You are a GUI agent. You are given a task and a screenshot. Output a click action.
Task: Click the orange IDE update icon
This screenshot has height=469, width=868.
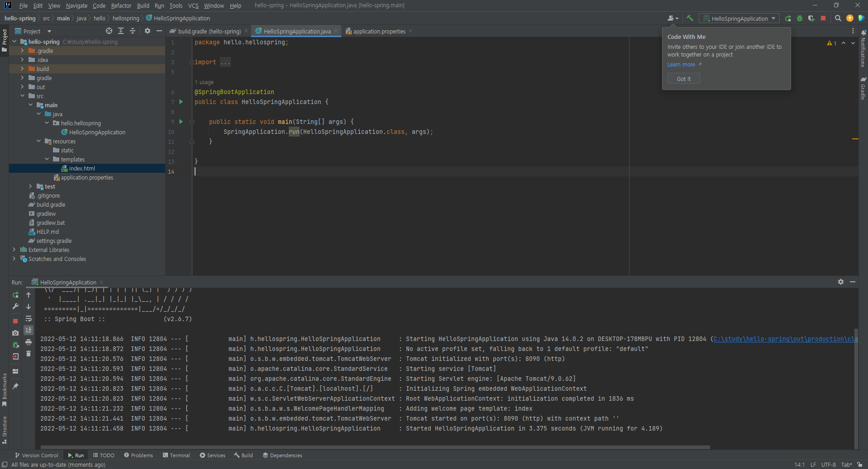[849, 18]
